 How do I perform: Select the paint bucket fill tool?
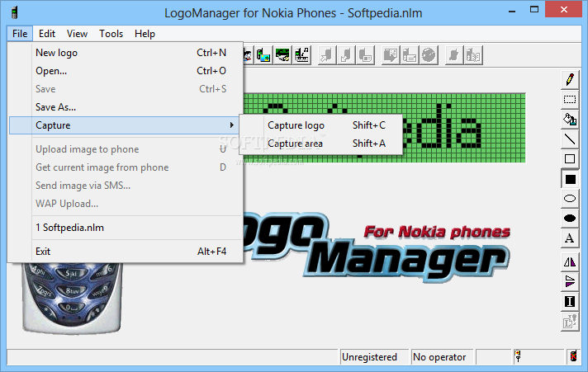click(570, 119)
